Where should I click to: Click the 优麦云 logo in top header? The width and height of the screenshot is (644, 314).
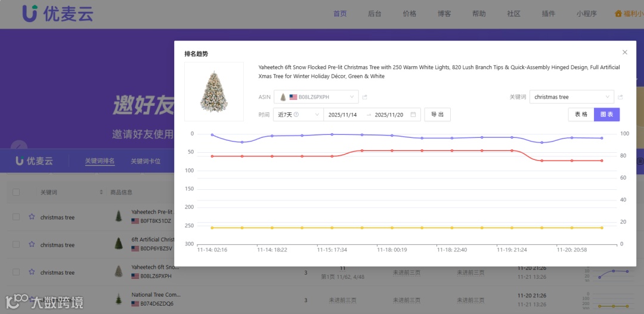coord(58,14)
